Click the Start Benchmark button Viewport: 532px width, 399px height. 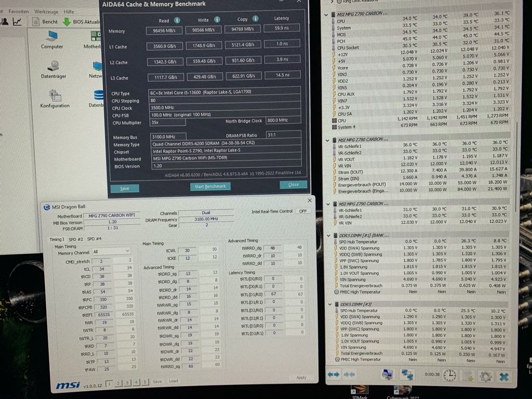pos(210,187)
